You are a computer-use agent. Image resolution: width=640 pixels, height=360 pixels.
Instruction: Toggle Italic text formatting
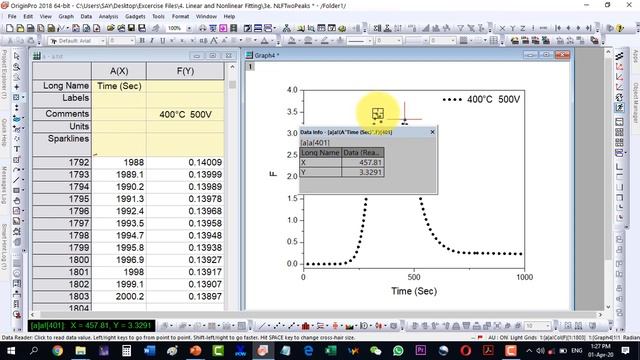[x=152, y=41]
